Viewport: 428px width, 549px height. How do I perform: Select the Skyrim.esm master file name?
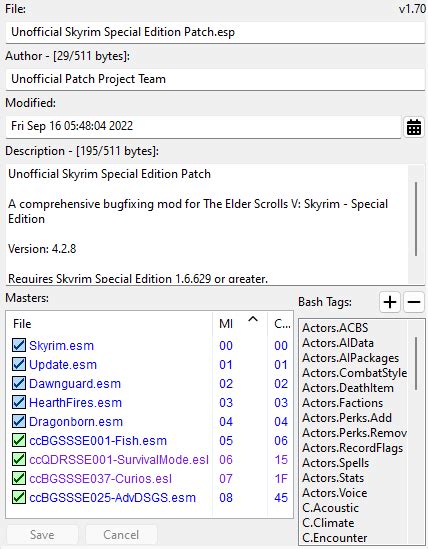pos(61,346)
